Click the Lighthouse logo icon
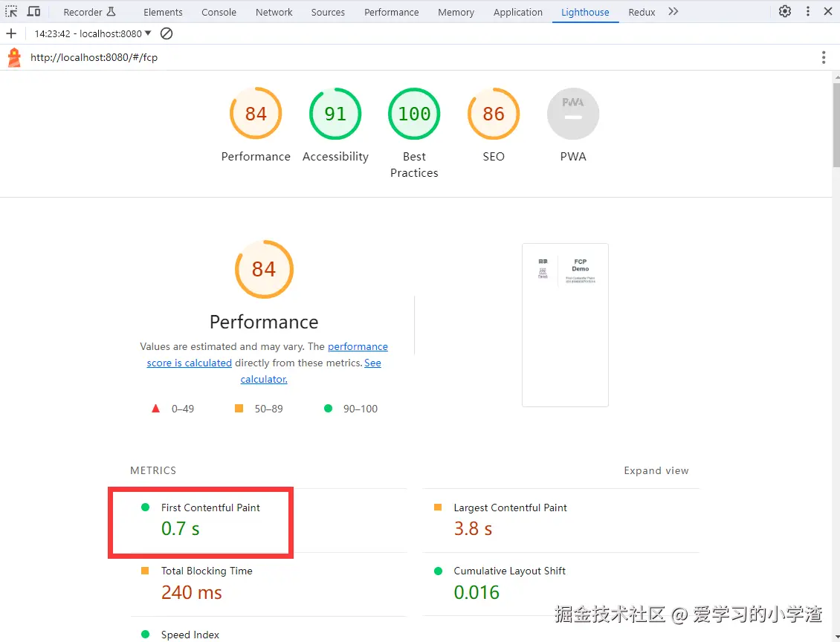 click(x=14, y=57)
